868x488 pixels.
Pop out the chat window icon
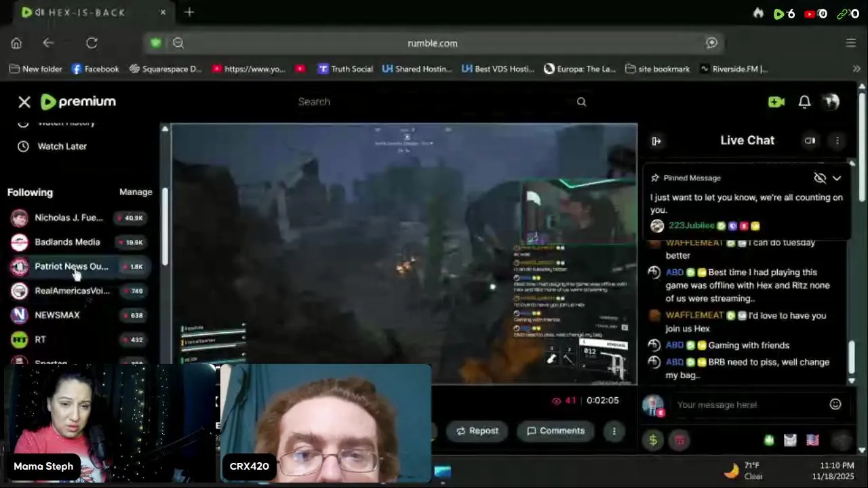click(x=810, y=140)
